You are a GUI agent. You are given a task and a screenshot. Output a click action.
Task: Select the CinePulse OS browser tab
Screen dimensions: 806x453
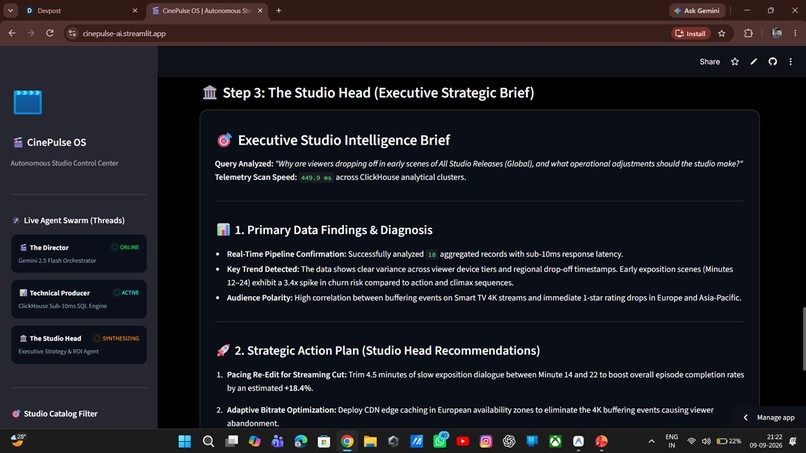[x=207, y=10]
